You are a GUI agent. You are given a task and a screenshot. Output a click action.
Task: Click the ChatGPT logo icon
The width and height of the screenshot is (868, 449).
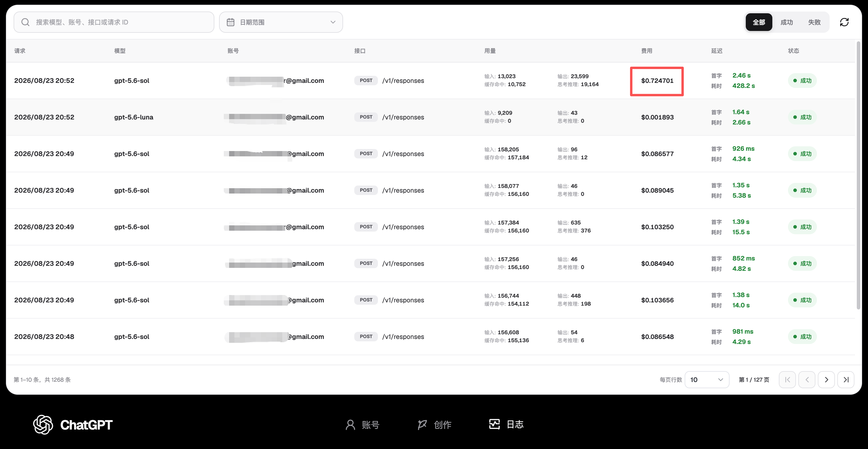(x=43, y=425)
